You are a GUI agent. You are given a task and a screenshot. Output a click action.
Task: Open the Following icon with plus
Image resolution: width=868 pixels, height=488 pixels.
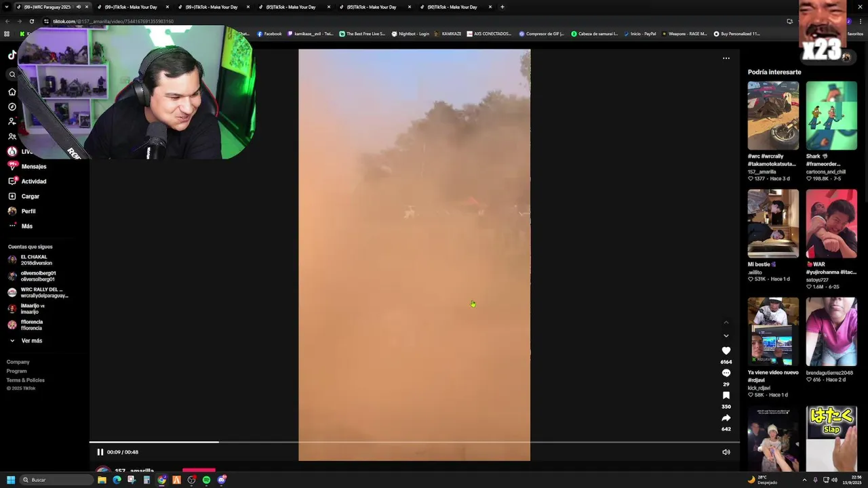[12, 121]
